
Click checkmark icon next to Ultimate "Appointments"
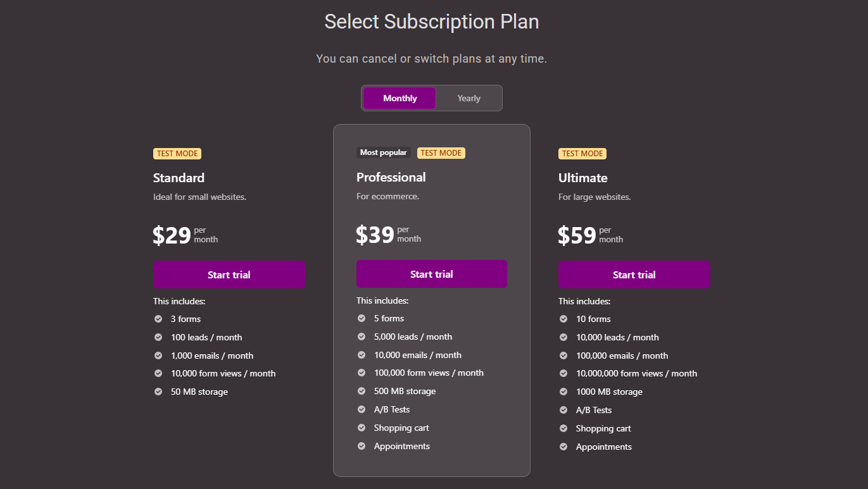pyautogui.click(x=563, y=447)
